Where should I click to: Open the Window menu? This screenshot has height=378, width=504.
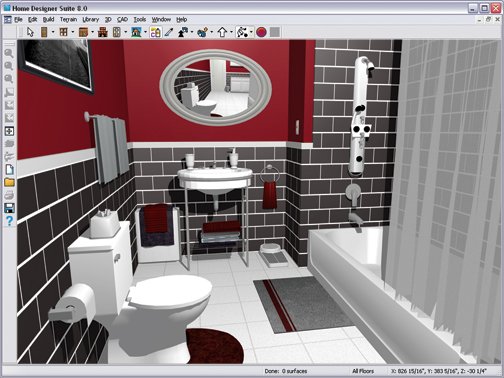pyautogui.click(x=161, y=20)
